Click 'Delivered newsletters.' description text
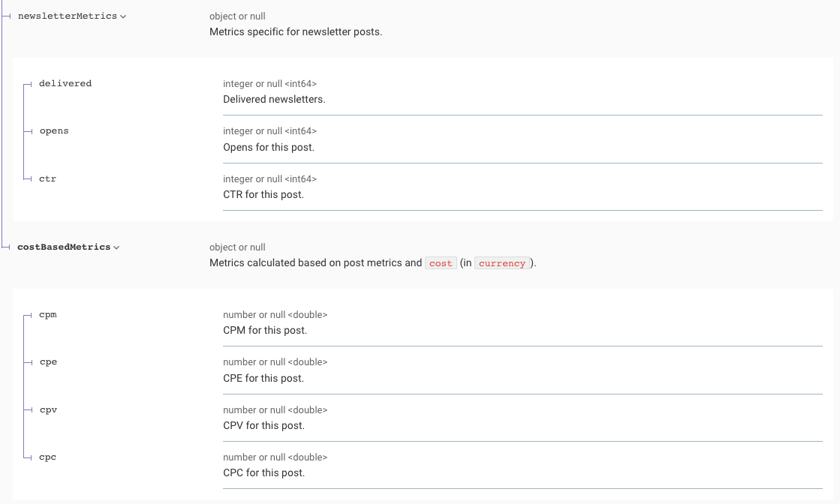This screenshot has height=504, width=840. pos(274,99)
